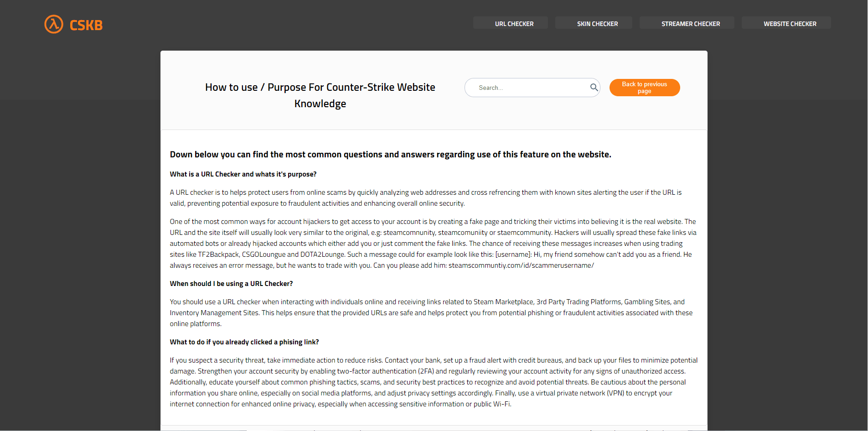Click the steamscommuntiy.com/id/scammerusername/ example text
Screen dimensions: 868x431
click(521, 265)
